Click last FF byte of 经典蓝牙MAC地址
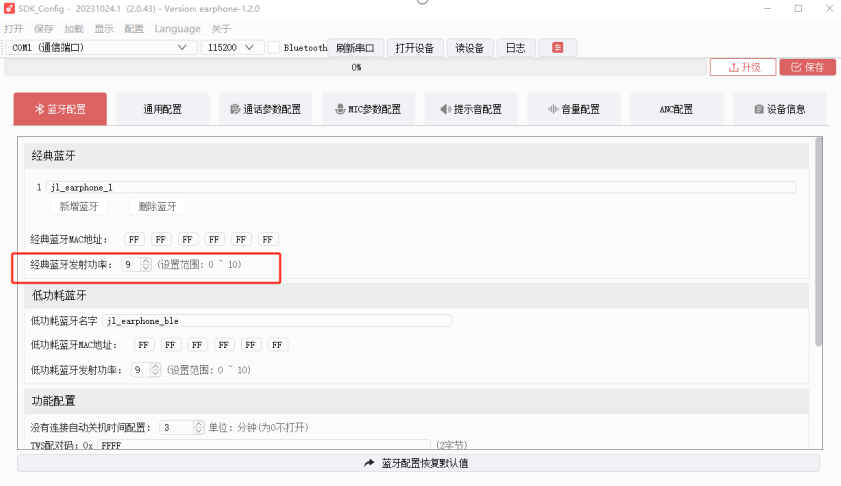The width and height of the screenshot is (841, 486). point(268,239)
